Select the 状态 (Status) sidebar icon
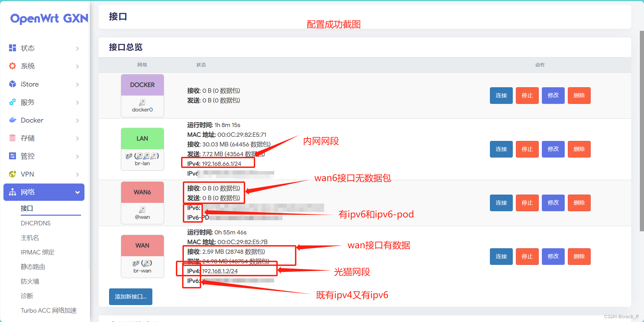Viewport: 644px width, 322px height. [x=12, y=48]
